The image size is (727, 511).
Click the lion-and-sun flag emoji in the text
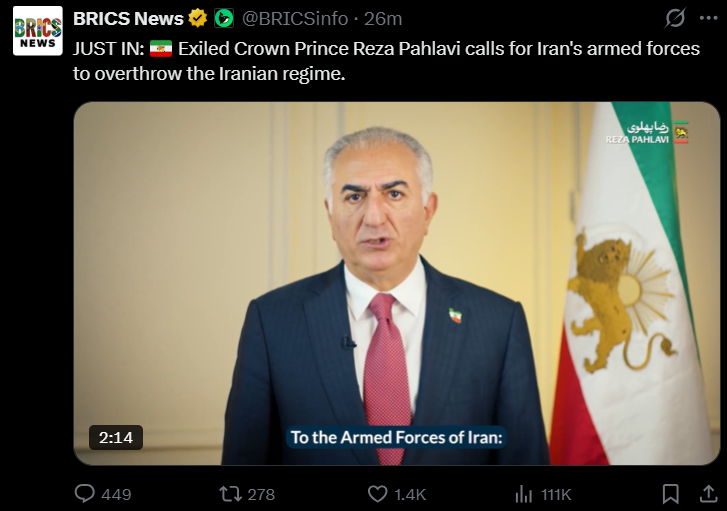161,49
